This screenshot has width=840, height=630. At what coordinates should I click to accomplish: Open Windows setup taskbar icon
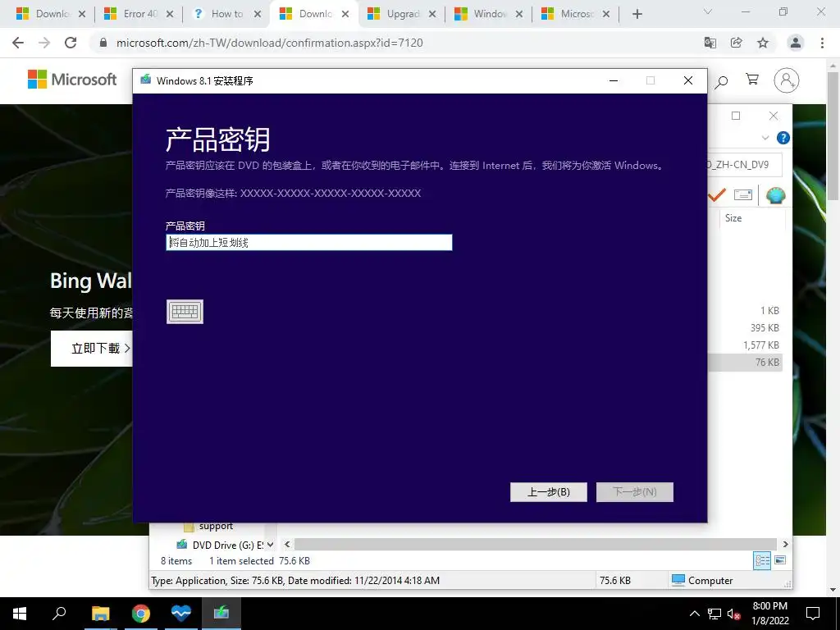point(221,614)
